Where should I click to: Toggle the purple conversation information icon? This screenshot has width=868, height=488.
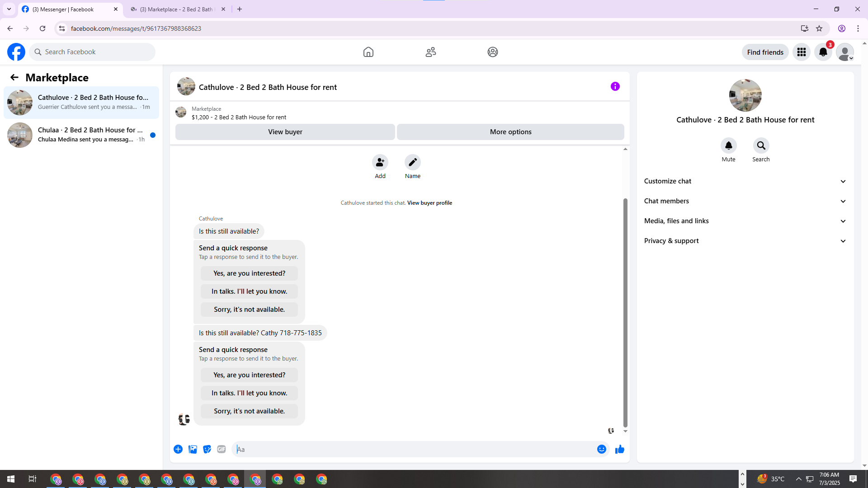point(615,86)
